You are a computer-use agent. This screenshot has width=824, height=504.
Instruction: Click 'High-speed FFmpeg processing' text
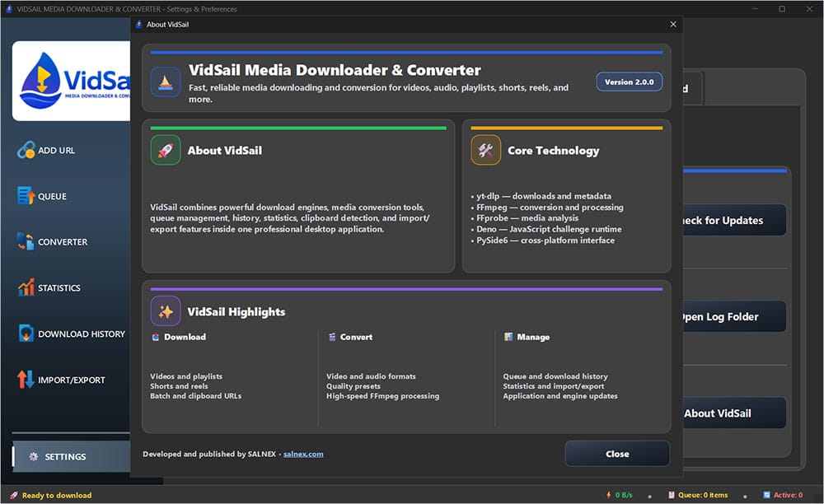pos(382,396)
